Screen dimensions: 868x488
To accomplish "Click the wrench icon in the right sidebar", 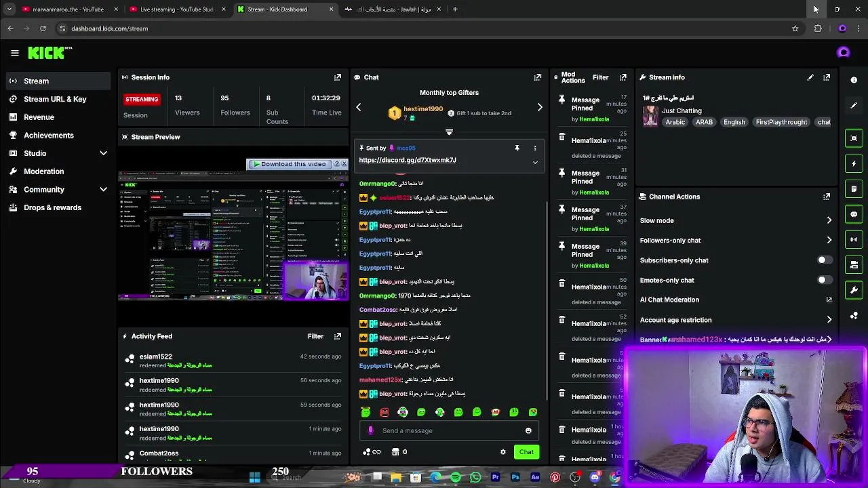I will [x=854, y=290].
